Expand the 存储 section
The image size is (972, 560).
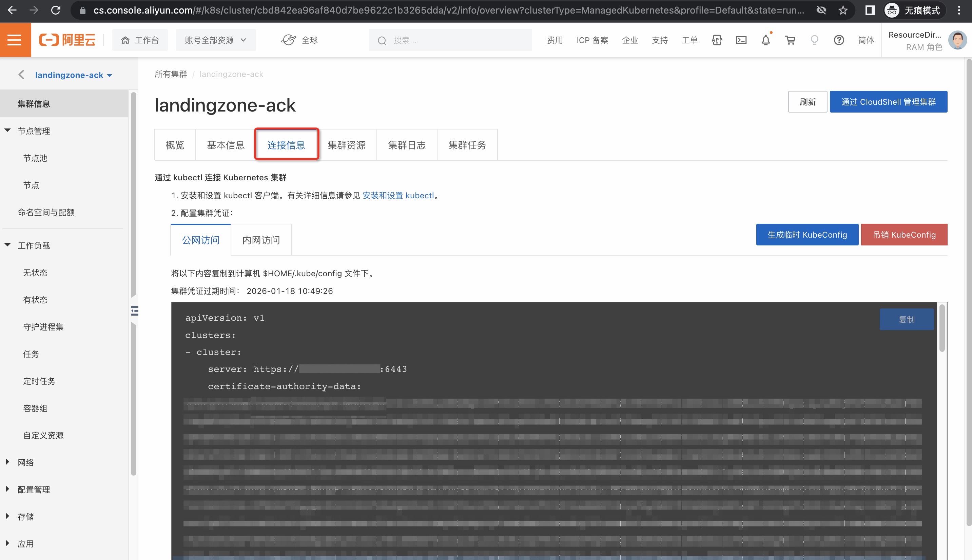pyautogui.click(x=7, y=516)
